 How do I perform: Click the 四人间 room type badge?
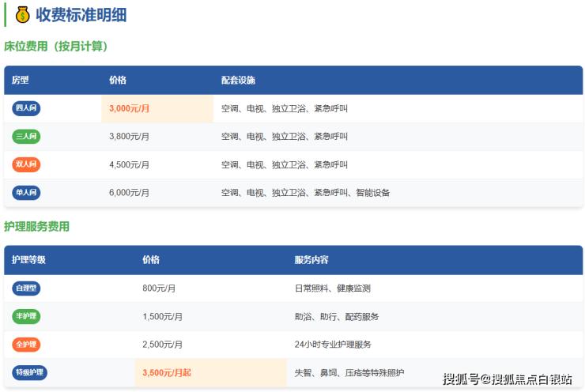tap(26, 108)
